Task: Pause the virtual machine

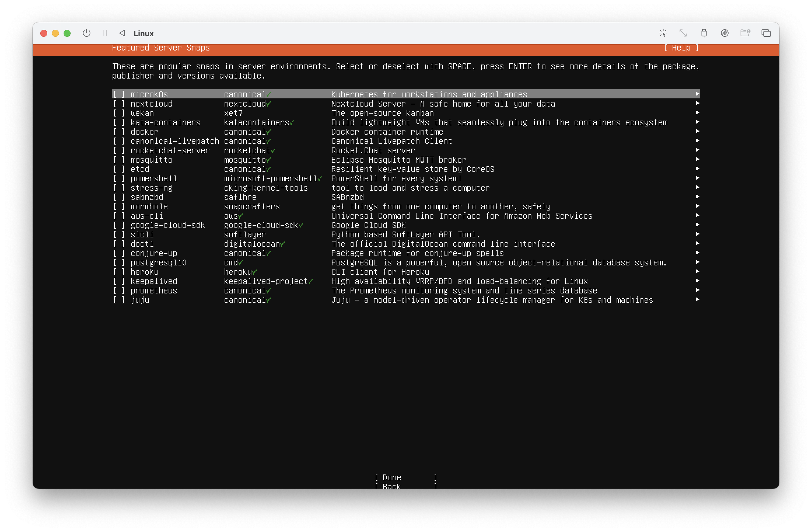Action: click(105, 33)
